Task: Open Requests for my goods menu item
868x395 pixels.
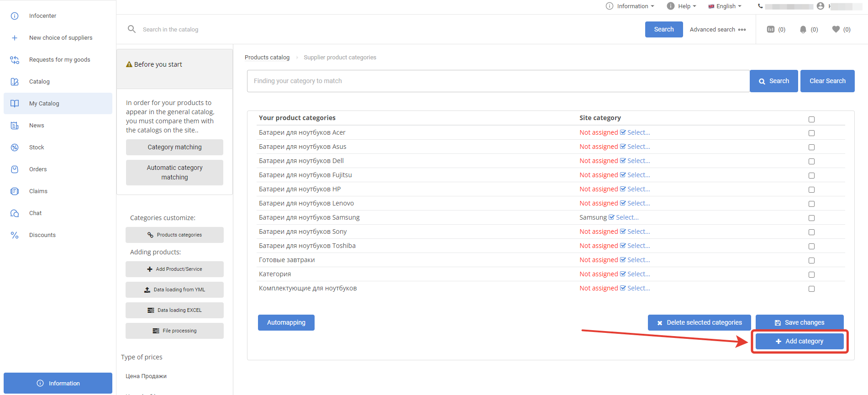Action: (59, 60)
